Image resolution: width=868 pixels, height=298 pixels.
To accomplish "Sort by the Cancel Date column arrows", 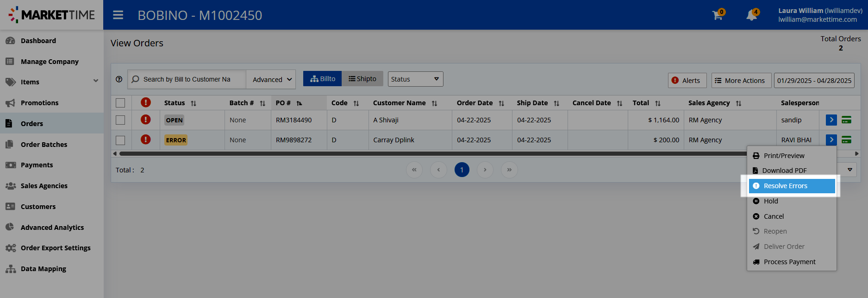I will coord(619,103).
